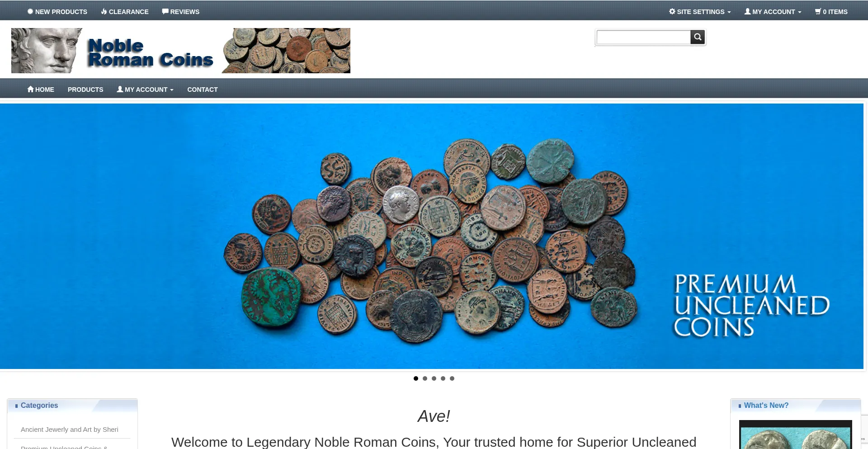Click the search magnifier icon button
The image size is (868, 449).
[698, 37]
